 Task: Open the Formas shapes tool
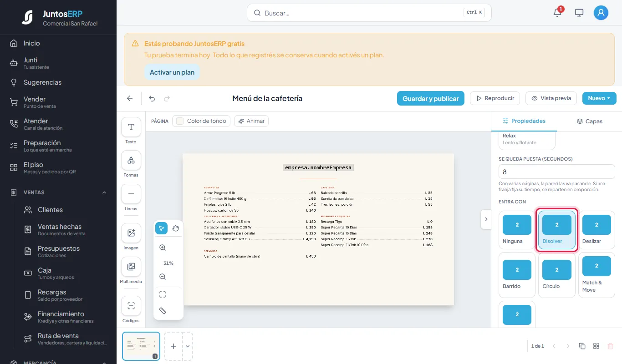click(131, 160)
